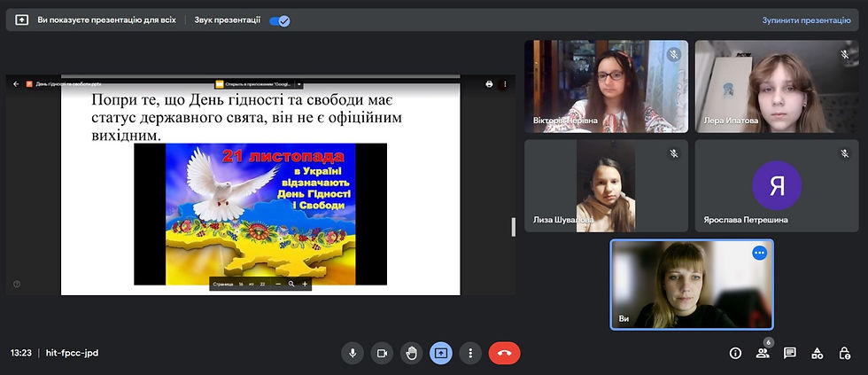Zoom in with the plus button
Viewport: 868px width, 375px height.
[305, 285]
